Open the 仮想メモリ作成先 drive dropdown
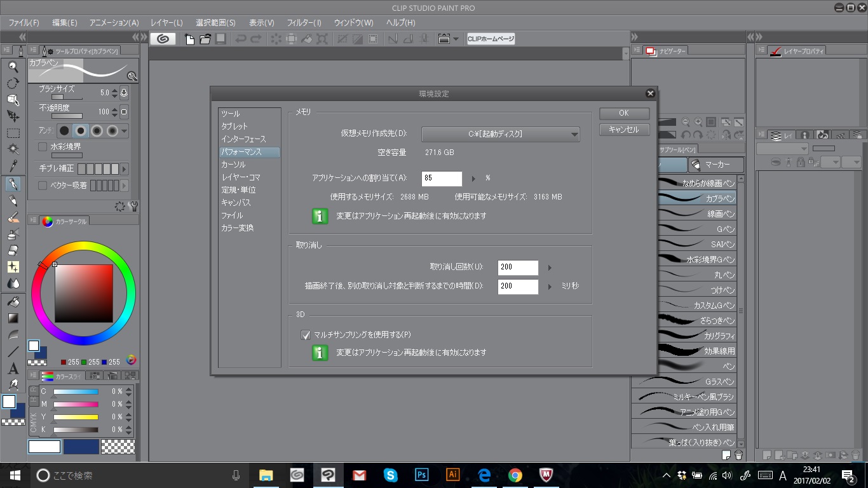Screen dimensions: 868x488 501,134
